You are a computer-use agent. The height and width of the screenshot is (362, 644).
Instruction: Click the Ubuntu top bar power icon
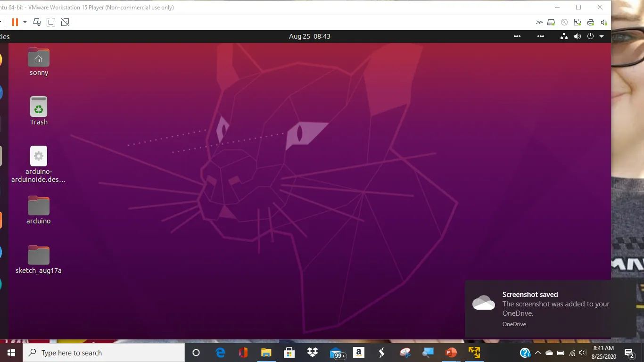click(x=590, y=36)
